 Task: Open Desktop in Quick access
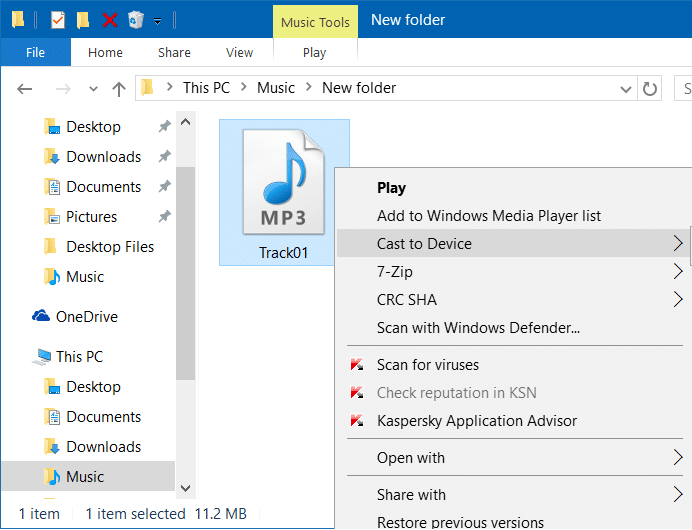93,127
